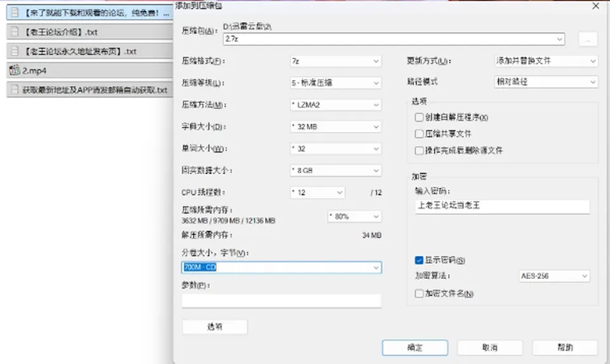This screenshot has height=364, width=610.
Task: Click the 选项 button
Action: click(215, 327)
